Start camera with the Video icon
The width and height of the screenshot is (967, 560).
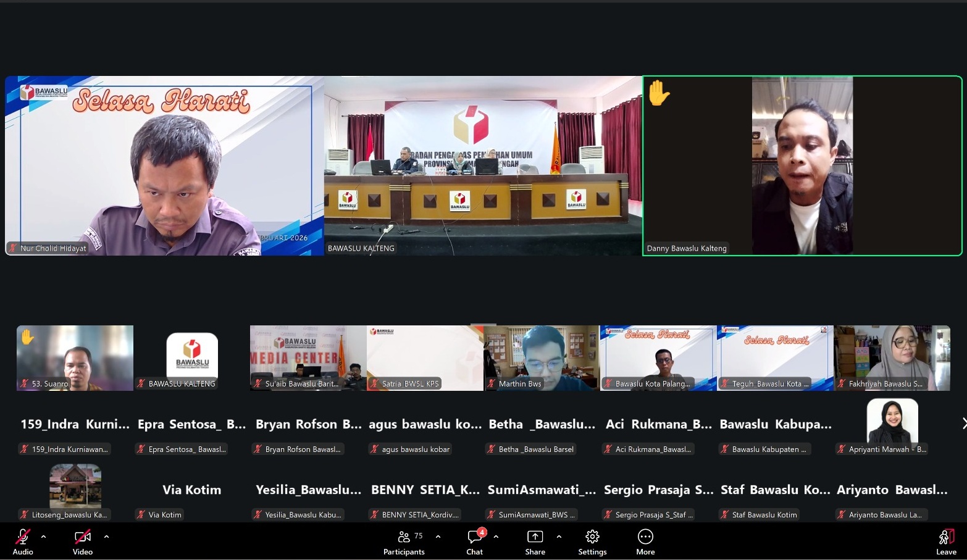(83, 537)
